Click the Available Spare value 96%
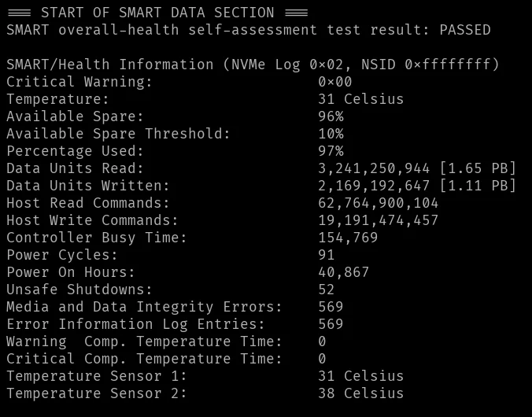This screenshot has width=532, height=417. pyautogui.click(x=331, y=116)
